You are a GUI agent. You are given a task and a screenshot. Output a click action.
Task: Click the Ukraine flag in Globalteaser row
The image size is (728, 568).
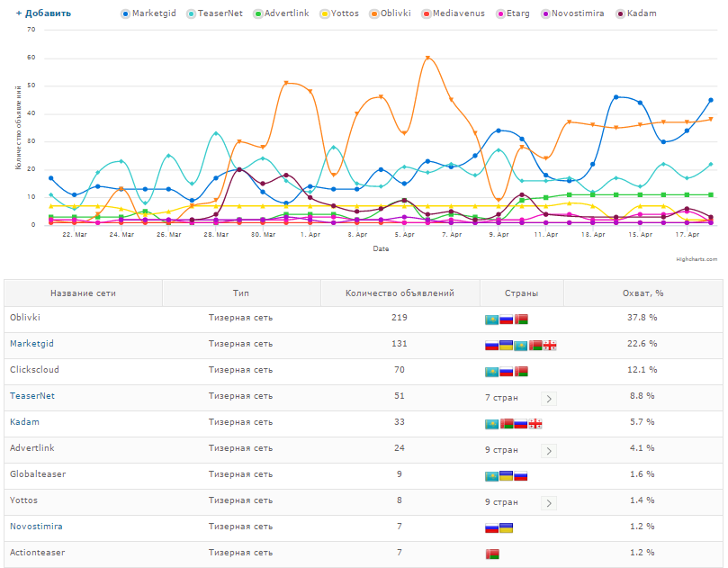click(506, 475)
